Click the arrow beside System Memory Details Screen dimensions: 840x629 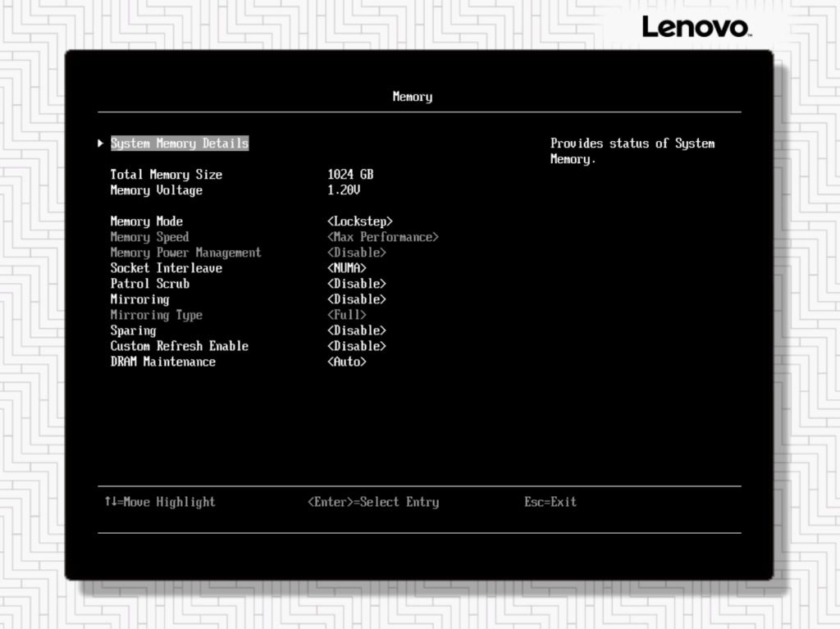coord(100,144)
